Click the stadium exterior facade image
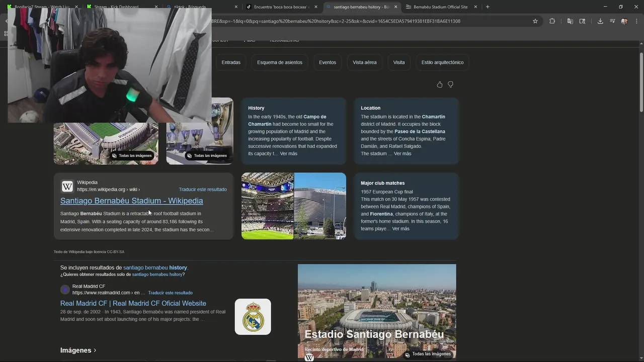644x362 pixels. tap(320, 206)
